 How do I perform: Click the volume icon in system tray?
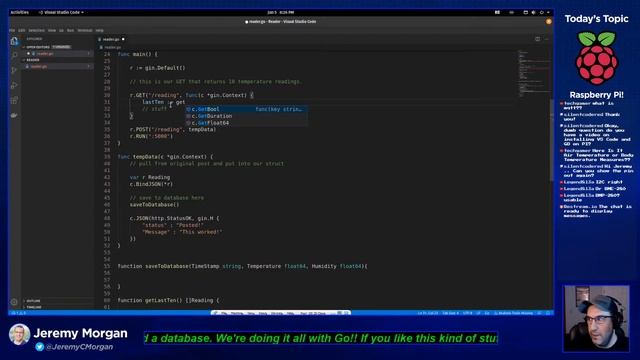(x=533, y=13)
